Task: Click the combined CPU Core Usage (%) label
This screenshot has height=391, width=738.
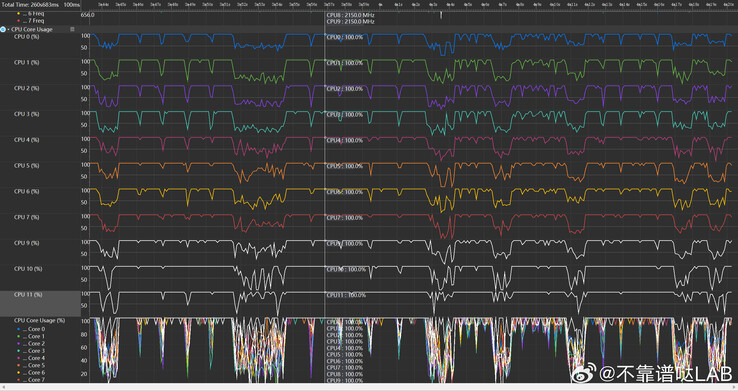Action: click(x=40, y=320)
